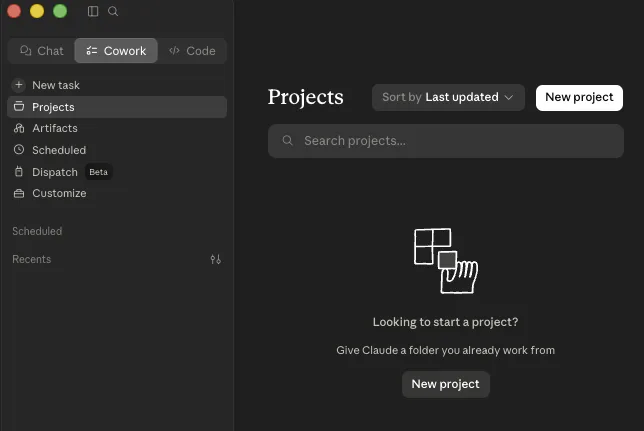This screenshot has height=431, width=644.
Task: Open the Artifacts section
Action: coord(117,128)
